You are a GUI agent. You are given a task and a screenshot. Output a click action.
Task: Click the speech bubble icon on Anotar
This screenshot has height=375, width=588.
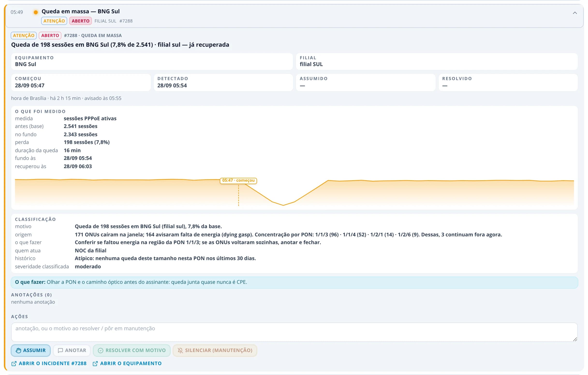click(60, 350)
